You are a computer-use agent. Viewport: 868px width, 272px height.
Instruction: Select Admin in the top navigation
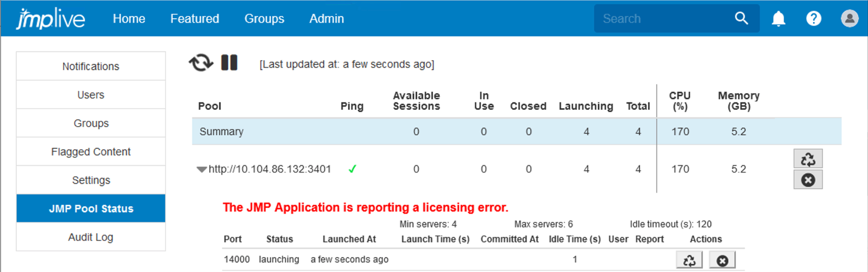click(327, 19)
